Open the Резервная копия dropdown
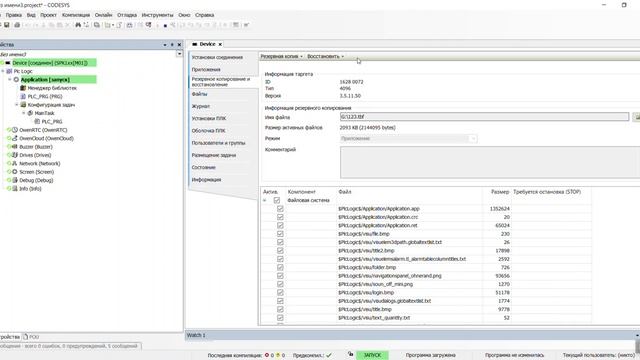640x360 pixels. click(x=282, y=56)
